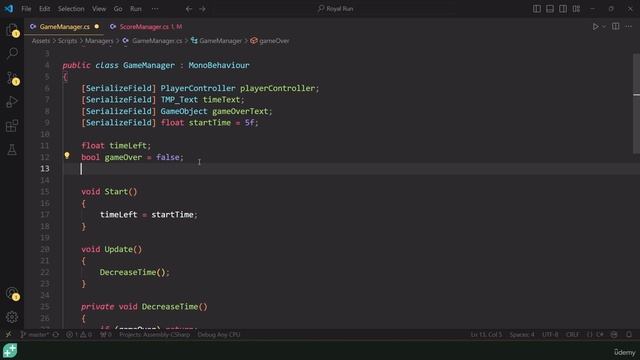The height and width of the screenshot is (360, 640).
Task: Change indentation via Spaces: 4
Action: [x=522, y=335]
